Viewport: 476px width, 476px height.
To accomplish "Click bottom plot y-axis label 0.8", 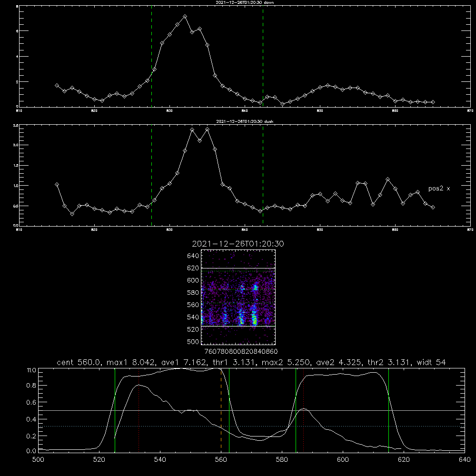I will 31,386.
